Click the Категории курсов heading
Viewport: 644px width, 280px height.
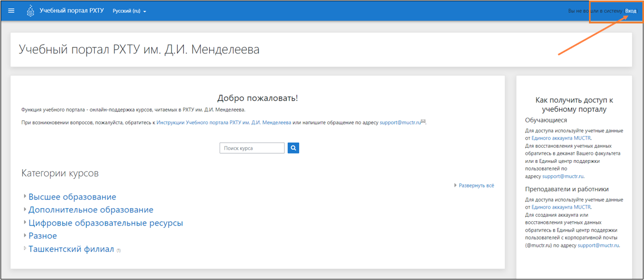point(60,173)
